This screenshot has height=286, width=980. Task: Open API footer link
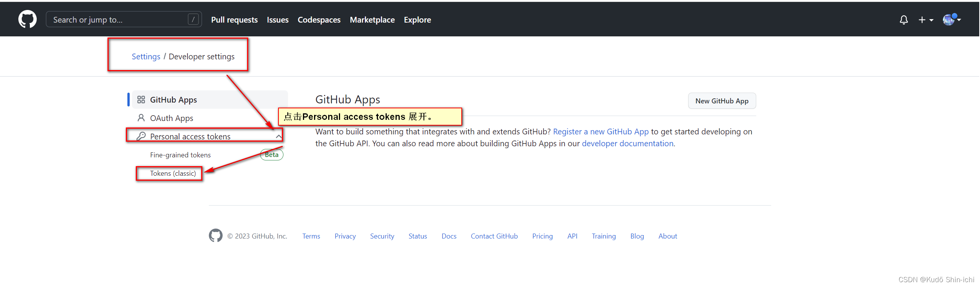tap(572, 236)
